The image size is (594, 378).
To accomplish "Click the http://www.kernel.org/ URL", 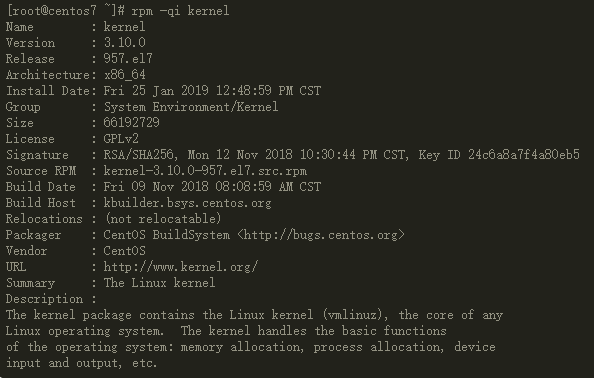I will click(x=181, y=267).
